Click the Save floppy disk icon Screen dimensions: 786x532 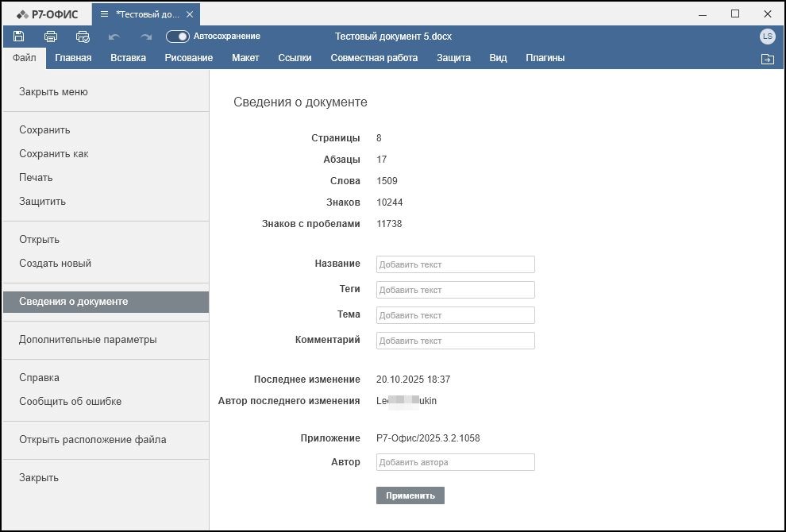click(x=18, y=36)
